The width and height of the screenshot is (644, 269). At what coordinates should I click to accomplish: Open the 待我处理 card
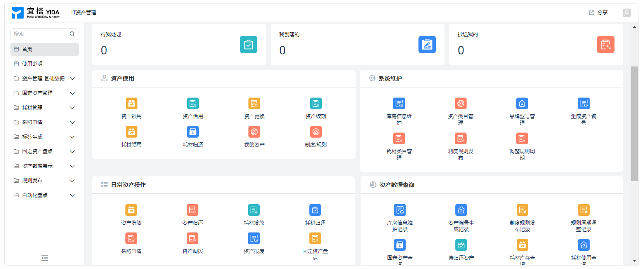[x=179, y=44]
